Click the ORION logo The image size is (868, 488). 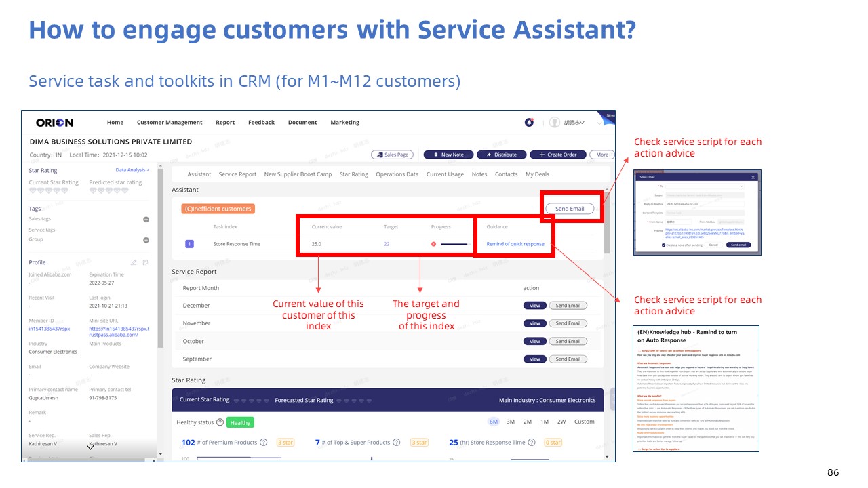55,123
